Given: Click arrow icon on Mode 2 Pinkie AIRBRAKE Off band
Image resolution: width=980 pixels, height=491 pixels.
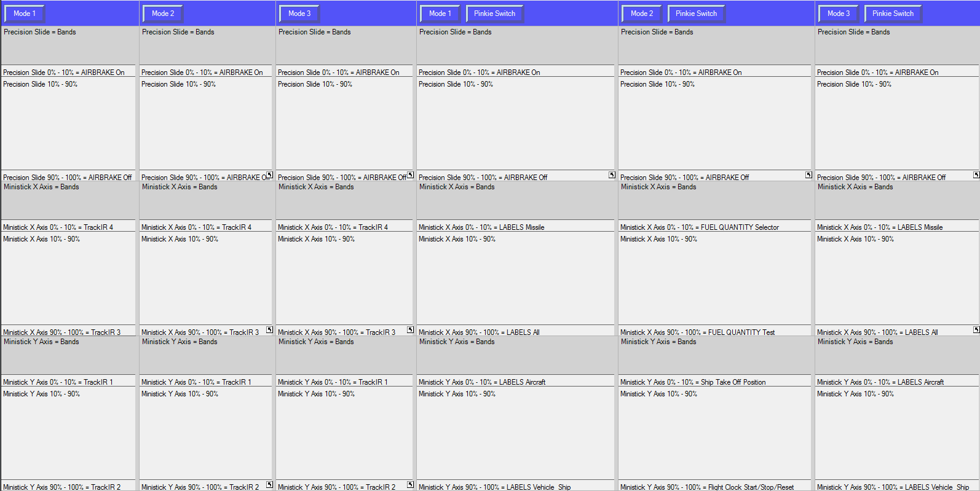Looking at the screenshot, I should pyautogui.click(x=808, y=175).
